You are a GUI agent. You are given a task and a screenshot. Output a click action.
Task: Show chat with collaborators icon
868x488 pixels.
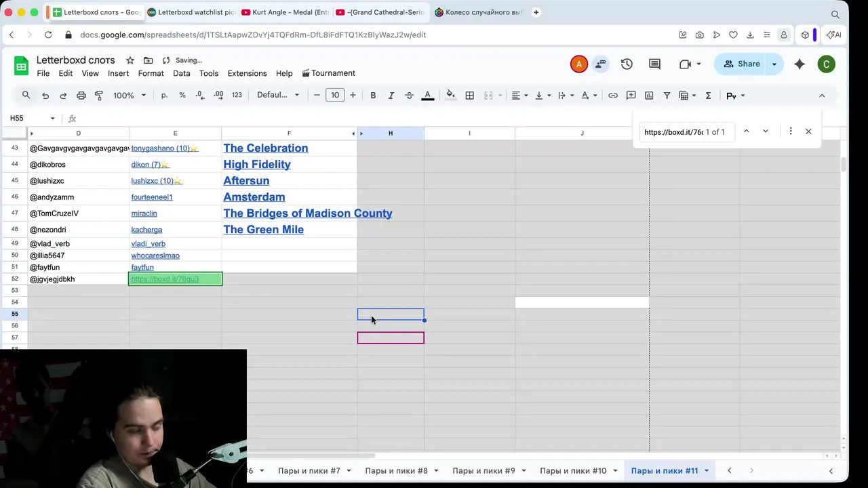(x=600, y=64)
